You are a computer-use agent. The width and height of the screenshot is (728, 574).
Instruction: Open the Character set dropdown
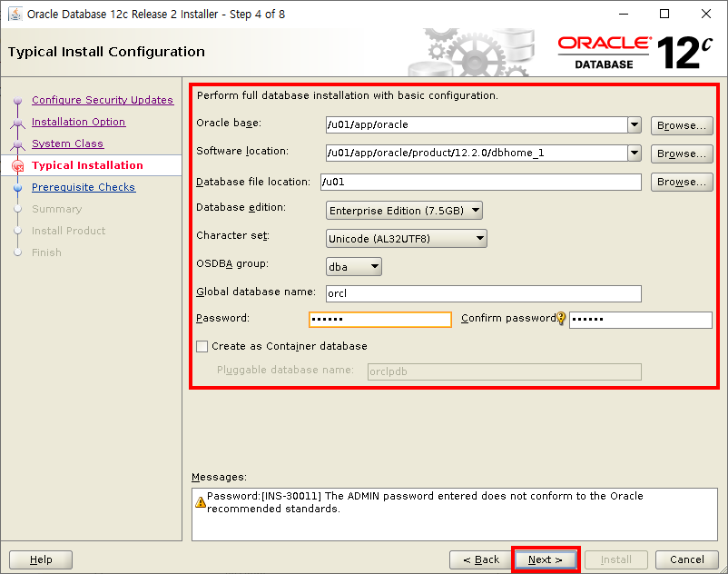(x=407, y=239)
